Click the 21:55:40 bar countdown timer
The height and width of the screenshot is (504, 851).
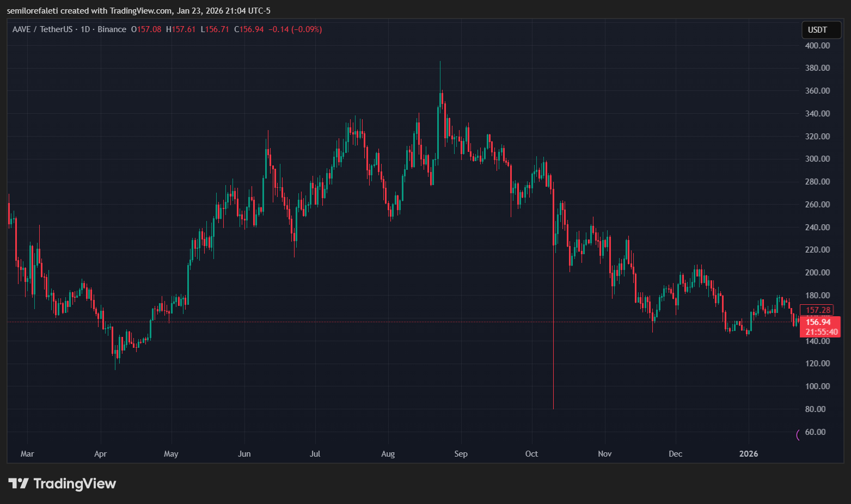pos(821,332)
